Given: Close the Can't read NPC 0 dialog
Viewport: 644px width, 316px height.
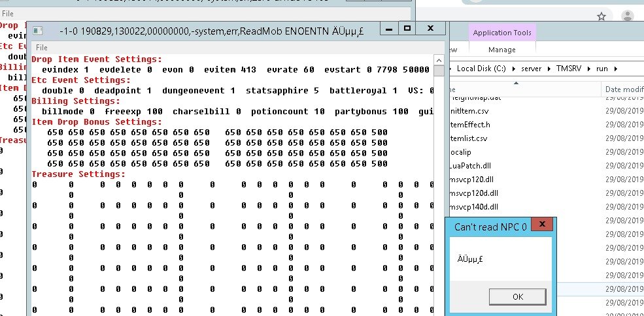Looking at the screenshot, I should click(x=539, y=226).
